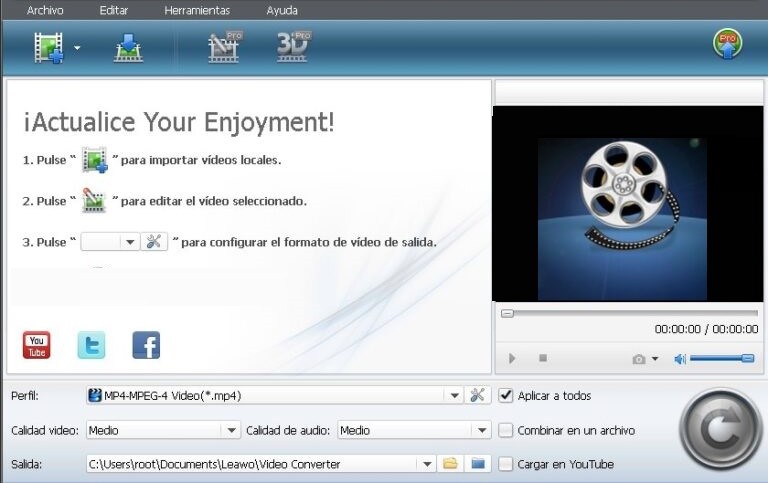Click the large Convert button
The height and width of the screenshot is (483, 768).
pyautogui.click(x=720, y=430)
